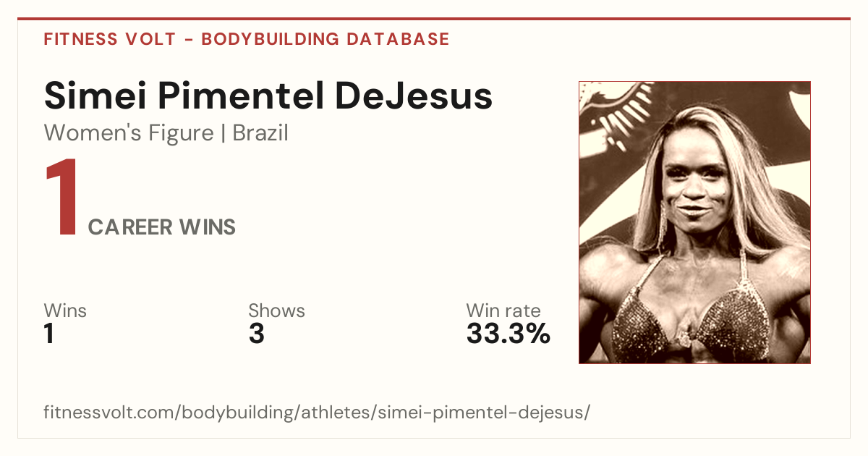Click the Simei Pimentel DeJesus name heading
This screenshot has height=456, width=868.
(268, 97)
